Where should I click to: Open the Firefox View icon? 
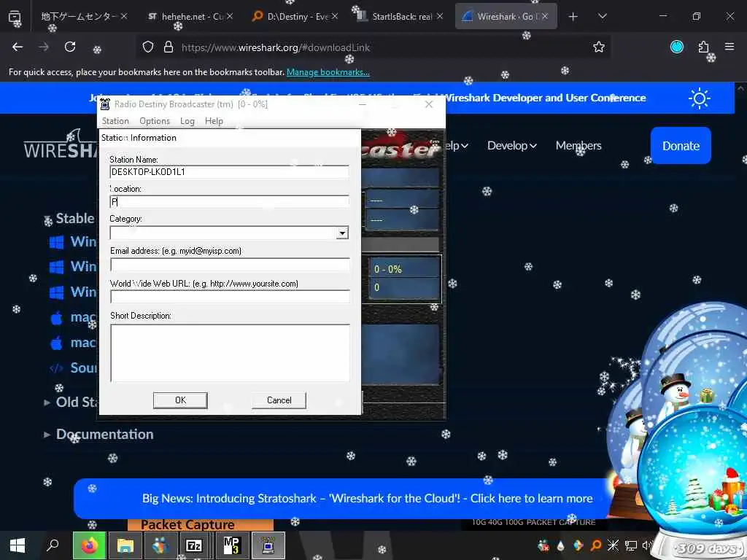click(x=15, y=17)
